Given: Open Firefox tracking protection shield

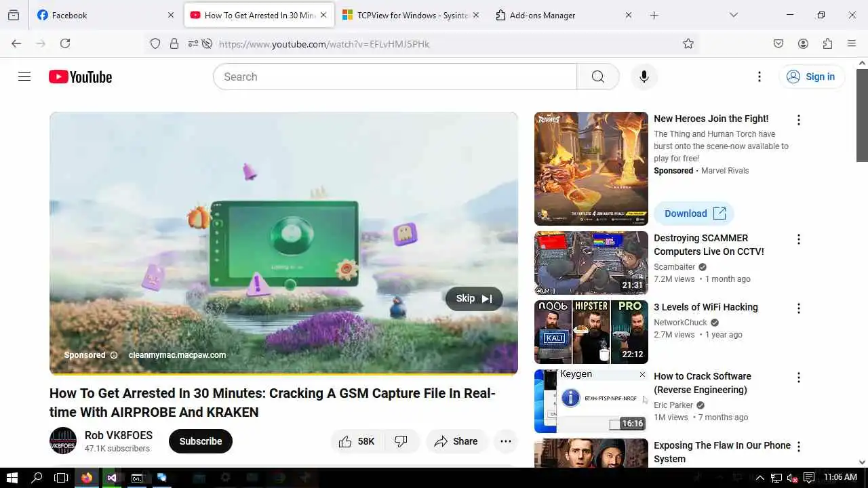Looking at the screenshot, I should [155, 43].
